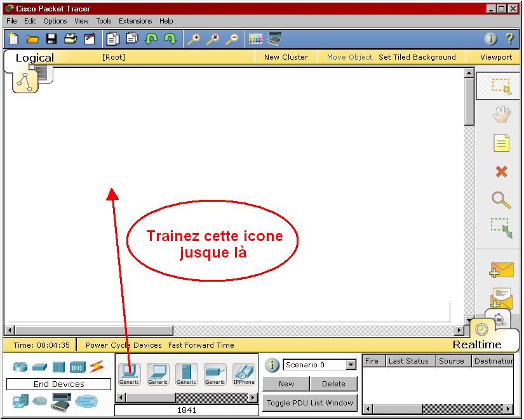The image size is (524, 420).
Task: Open the Extensions menu
Action: coord(135,21)
